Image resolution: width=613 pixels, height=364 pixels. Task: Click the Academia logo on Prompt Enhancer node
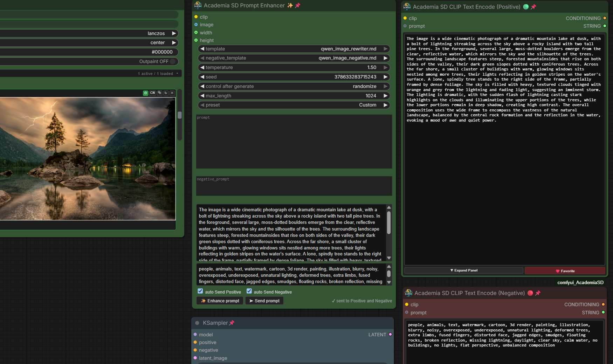(198, 5)
